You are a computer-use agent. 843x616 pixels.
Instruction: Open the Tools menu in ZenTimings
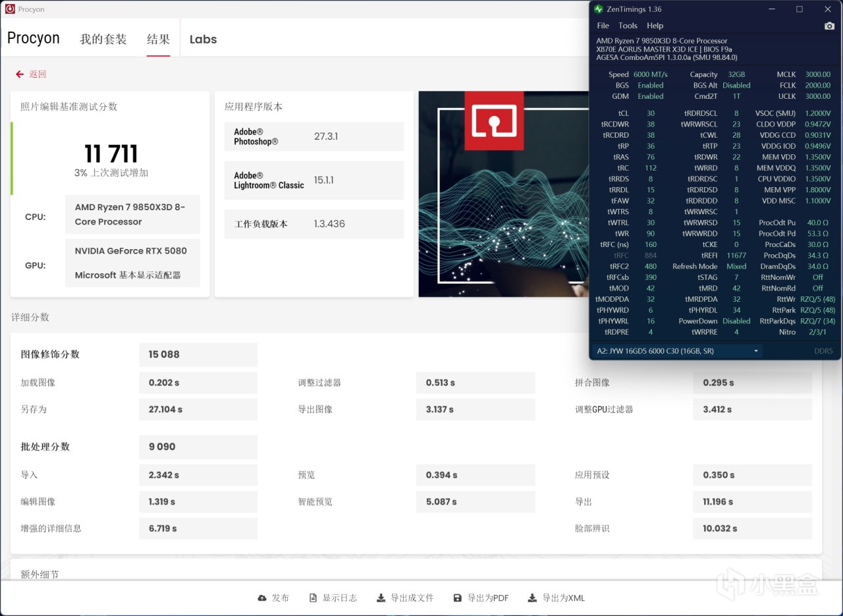[628, 26]
